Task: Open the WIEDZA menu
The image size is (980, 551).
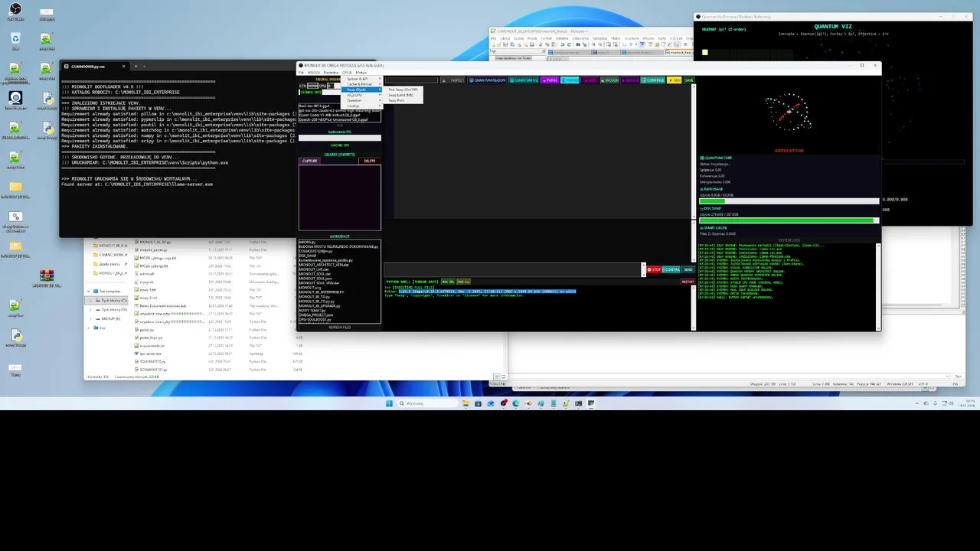Action: tap(314, 73)
